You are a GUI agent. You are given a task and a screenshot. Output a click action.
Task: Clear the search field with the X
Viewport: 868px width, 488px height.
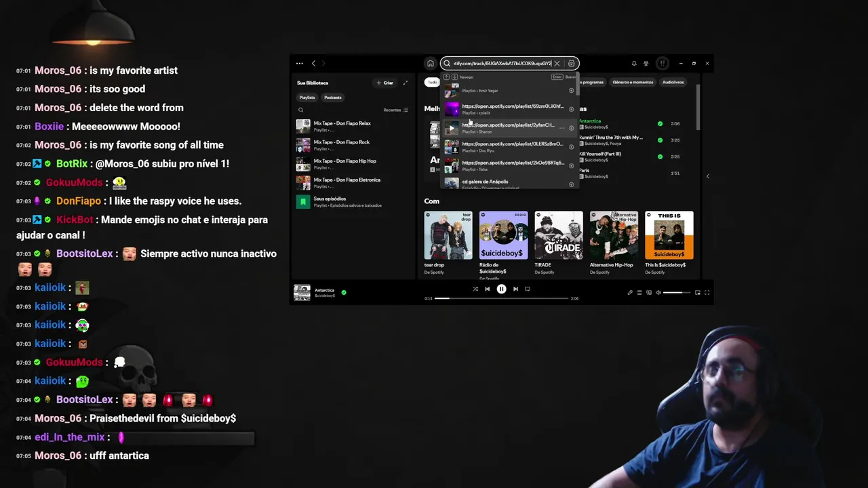coord(557,63)
